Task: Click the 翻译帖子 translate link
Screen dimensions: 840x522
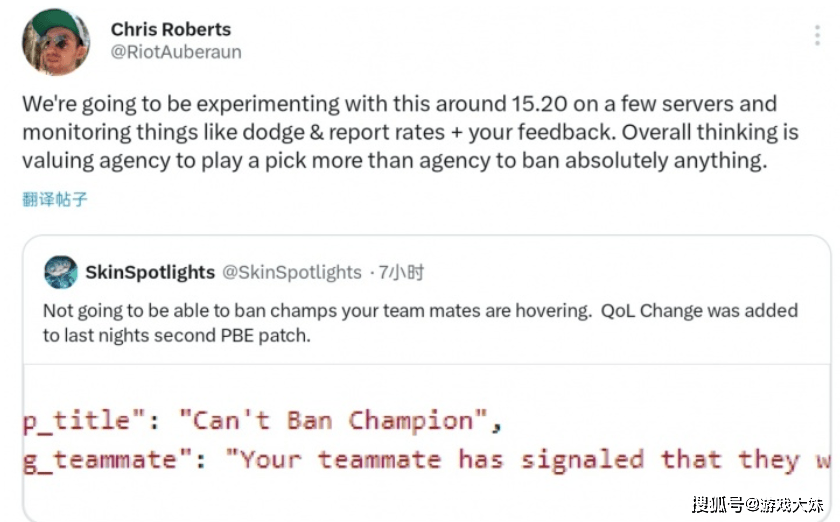Action: [55, 199]
